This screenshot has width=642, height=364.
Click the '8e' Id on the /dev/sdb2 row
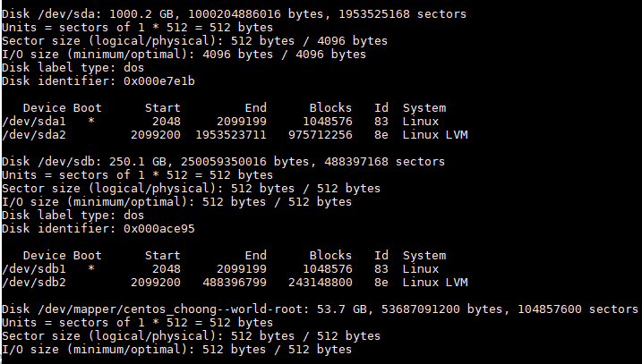click(x=381, y=283)
